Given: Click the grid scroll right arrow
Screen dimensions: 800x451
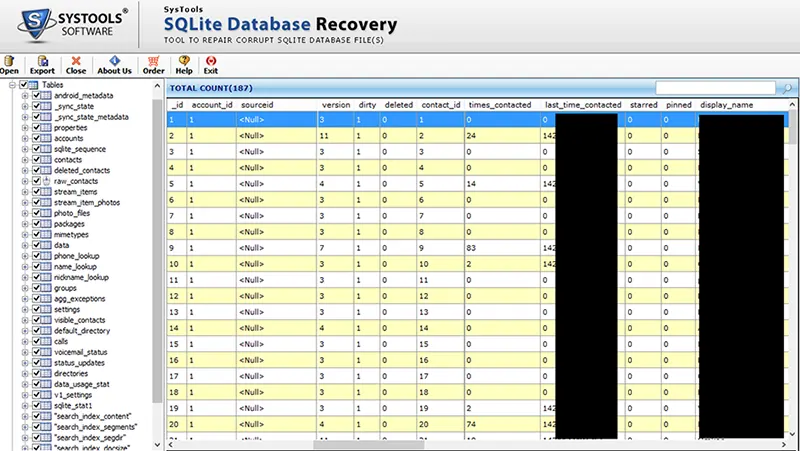Looking at the screenshot, I should point(784,445).
